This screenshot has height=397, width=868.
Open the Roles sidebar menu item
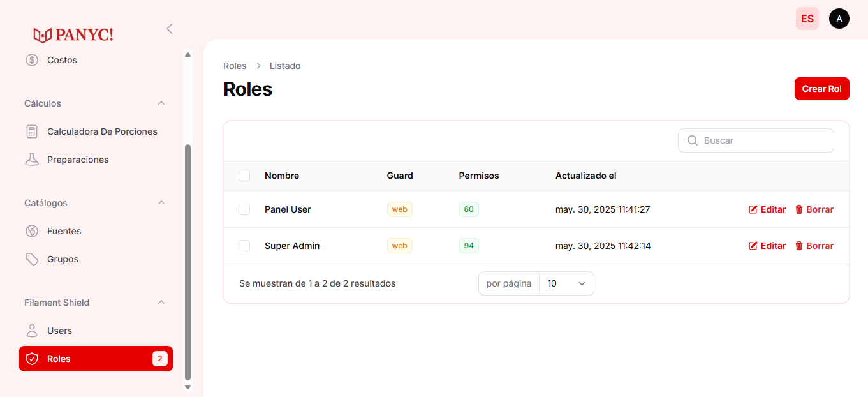pyautogui.click(x=96, y=359)
